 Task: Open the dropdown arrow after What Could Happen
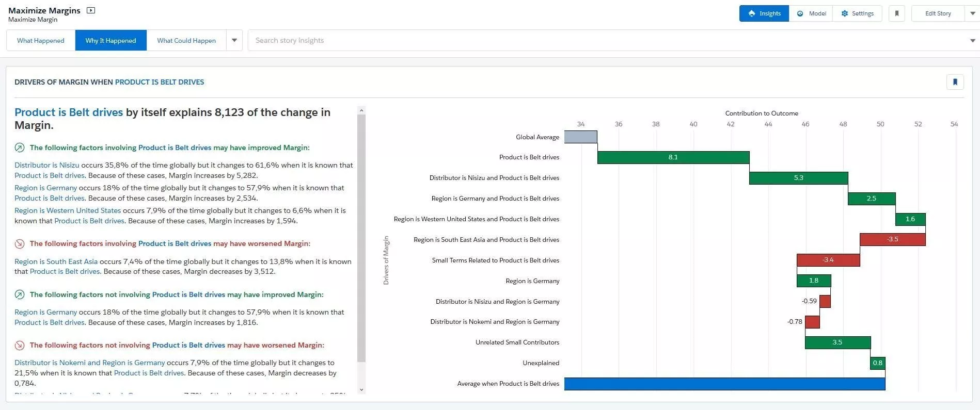[234, 40]
